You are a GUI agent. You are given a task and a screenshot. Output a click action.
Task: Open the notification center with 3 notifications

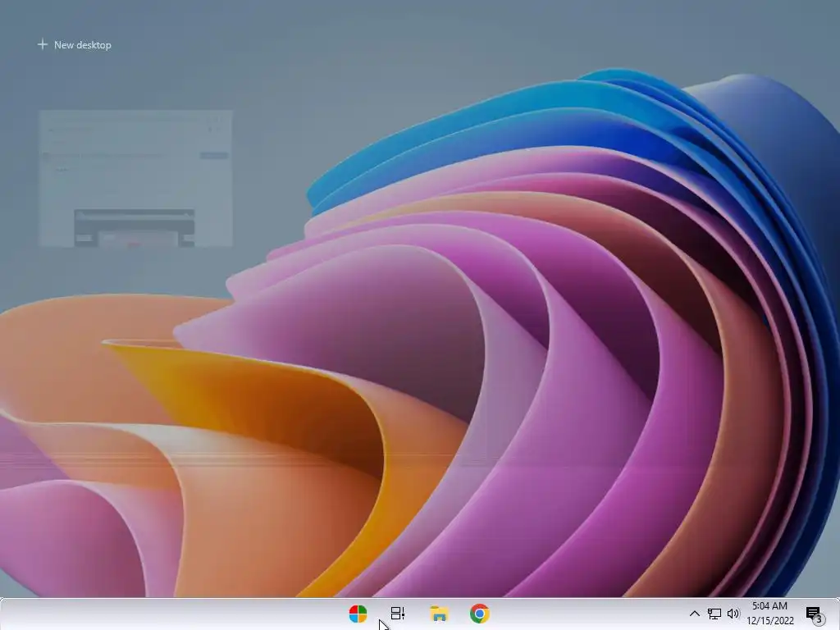click(x=815, y=615)
